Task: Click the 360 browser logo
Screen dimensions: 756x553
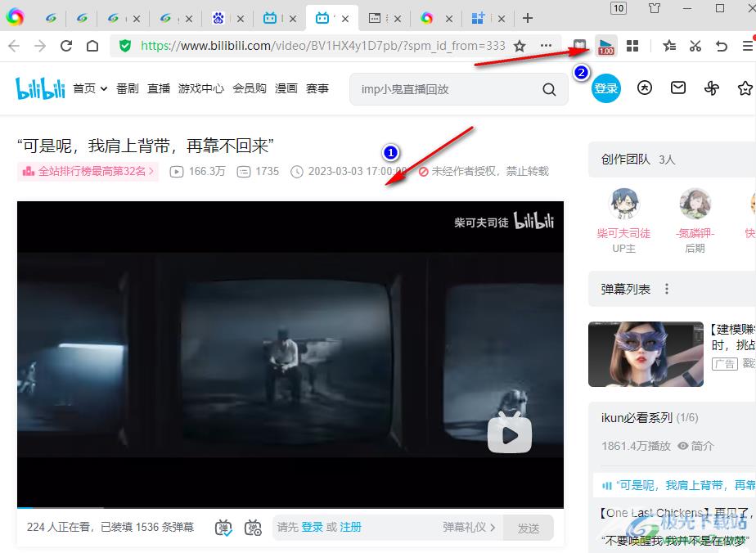Action: (15, 17)
